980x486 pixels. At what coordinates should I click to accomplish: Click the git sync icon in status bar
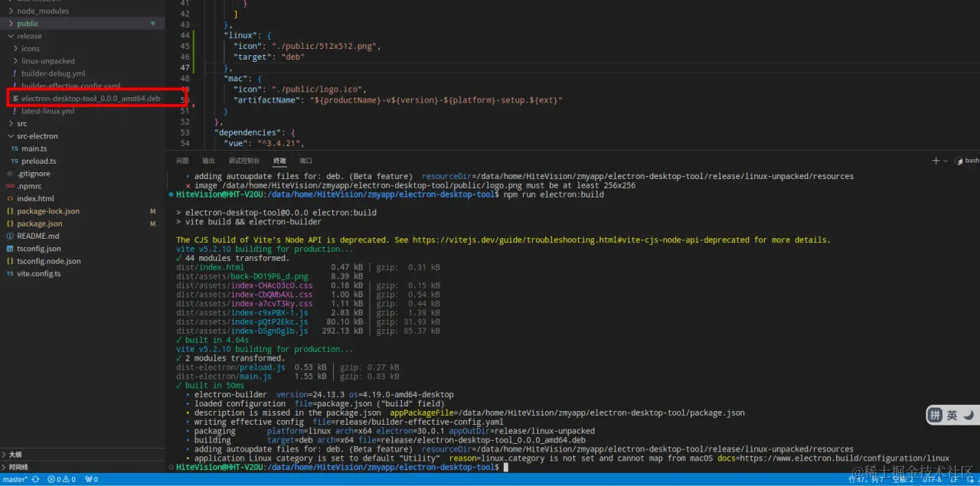tap(35, 479)
